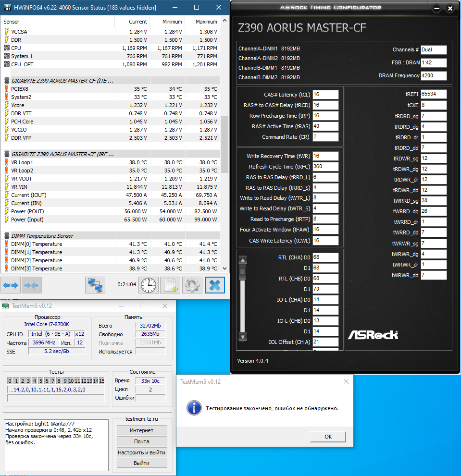Click the HWiNFO scroll down arrow

[x=224, y=269]
